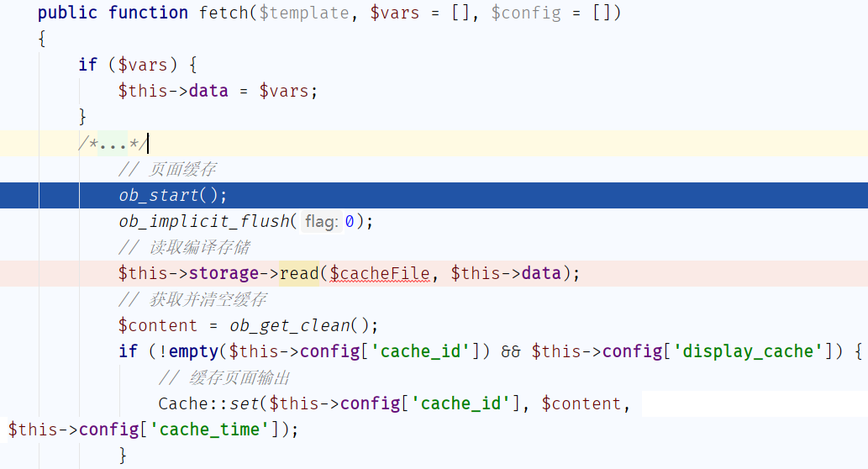The width and height of the screenshot is (868, 469).
Task: Click the $template parameter
Action: point(304,13)
